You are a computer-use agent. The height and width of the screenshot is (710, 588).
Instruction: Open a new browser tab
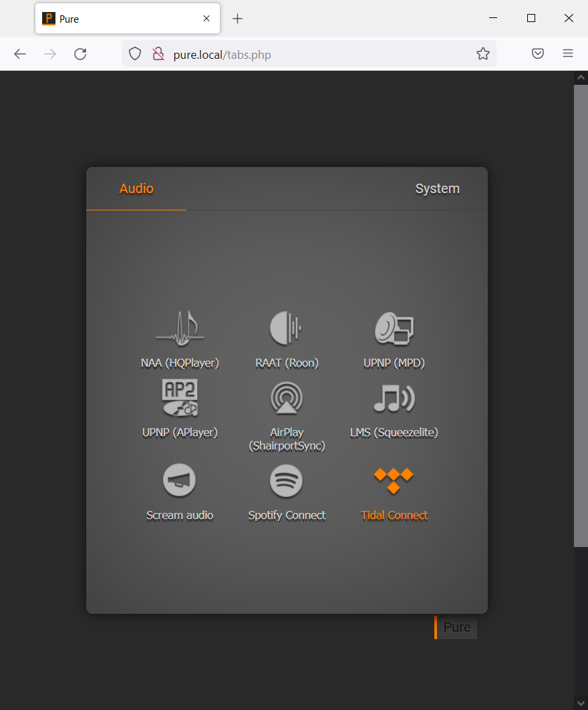(237, 19)
